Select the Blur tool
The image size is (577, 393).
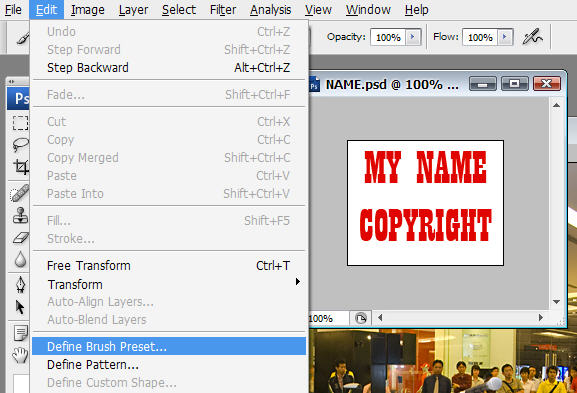pos(20,259)
